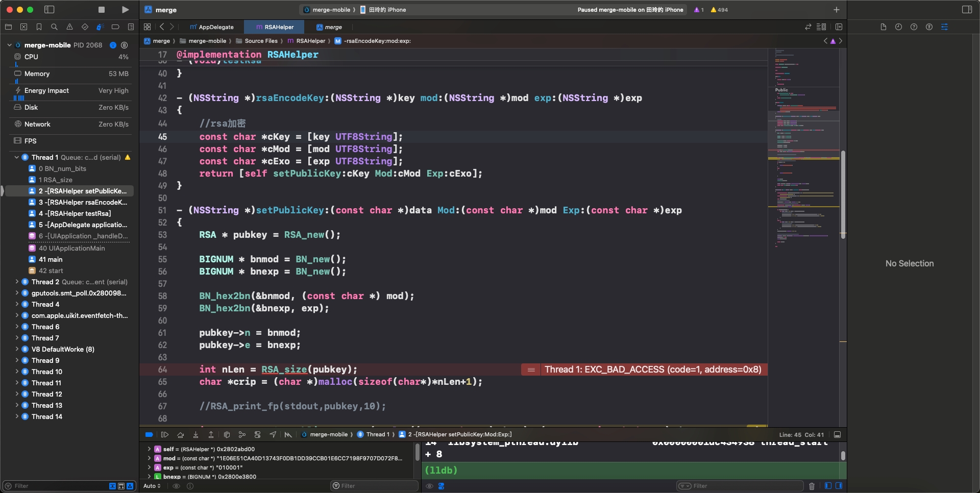Image resolution: width=980 pixels, height=493 pixels.
Task: Continue program execution
Action: (x=164, y=435)
